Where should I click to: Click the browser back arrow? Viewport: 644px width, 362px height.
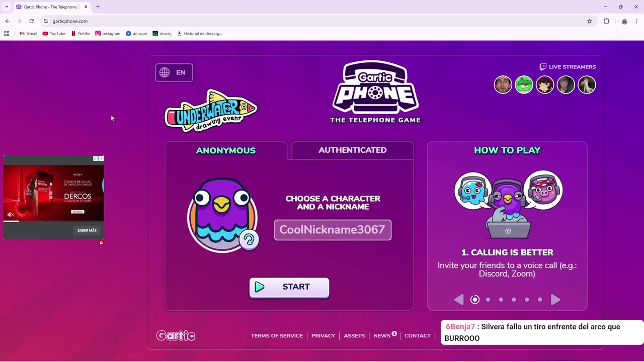click(7, 21)
